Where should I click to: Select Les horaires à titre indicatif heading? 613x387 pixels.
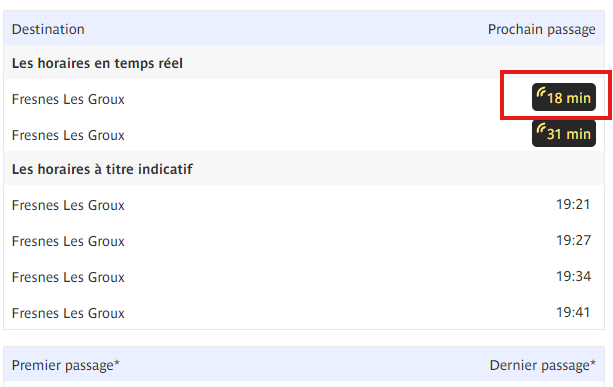click(x=102, y=169)
